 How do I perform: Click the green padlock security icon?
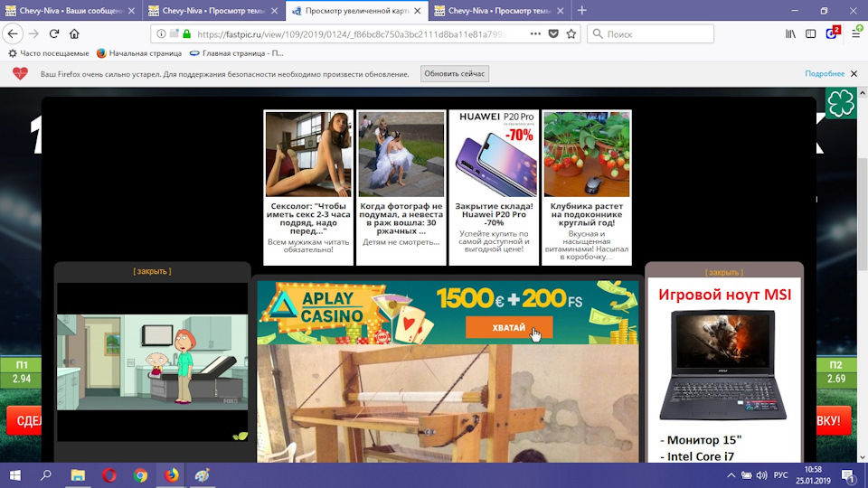pyautogui.click(x=187, y=33)
